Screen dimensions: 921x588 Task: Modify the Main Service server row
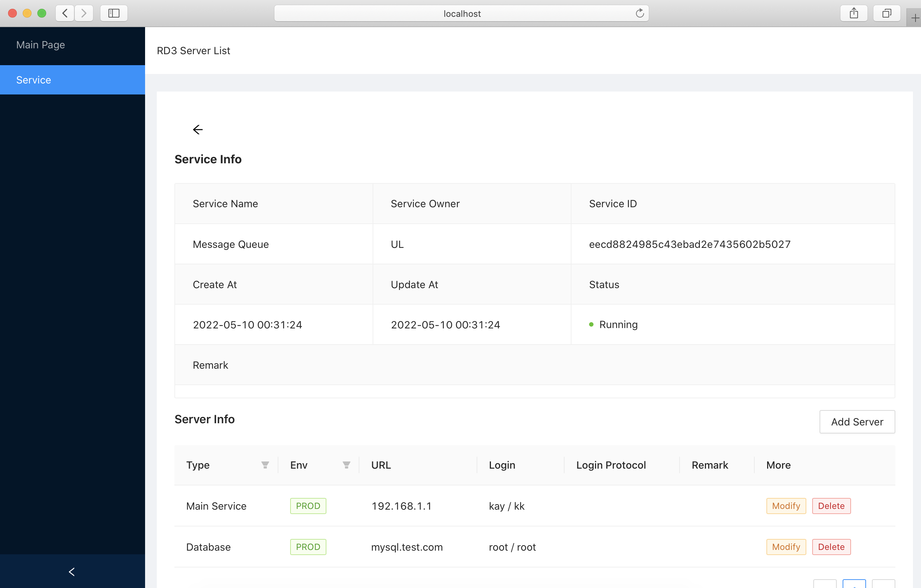tap(786, 506)
